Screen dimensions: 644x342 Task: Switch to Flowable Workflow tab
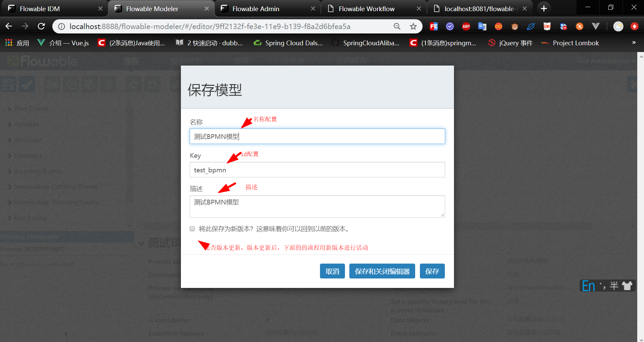point(373,9)
